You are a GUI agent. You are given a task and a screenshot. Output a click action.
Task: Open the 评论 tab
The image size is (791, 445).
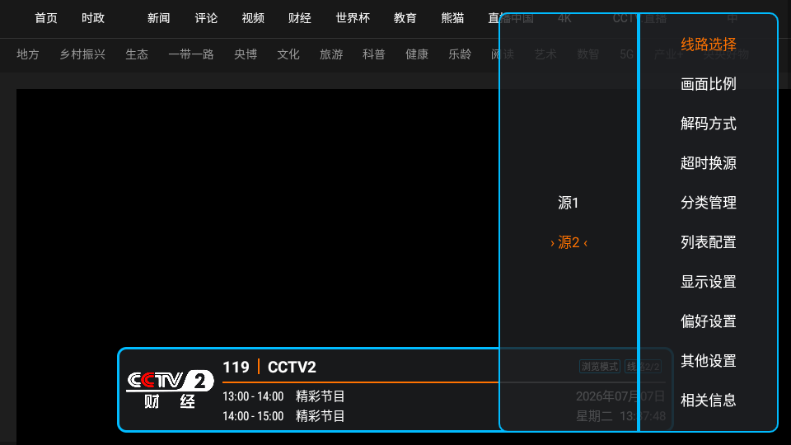(206, 18)
